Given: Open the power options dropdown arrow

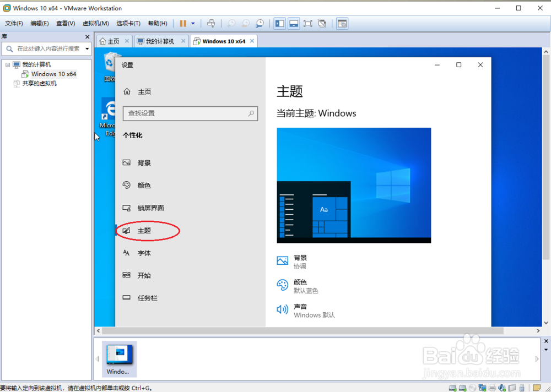Looking at the screenshot, I should pyautogui.click(x=193, y=24).
